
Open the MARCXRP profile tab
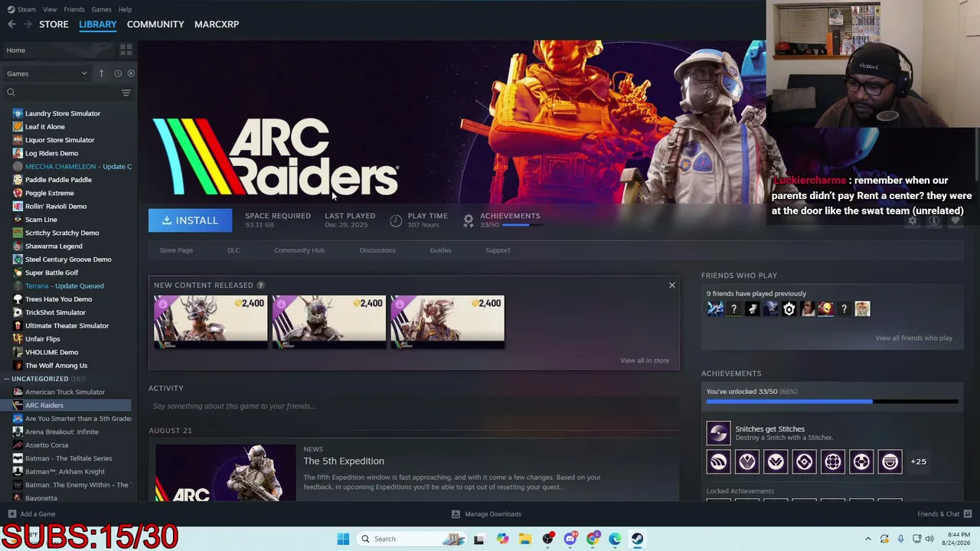click(217, 24)
